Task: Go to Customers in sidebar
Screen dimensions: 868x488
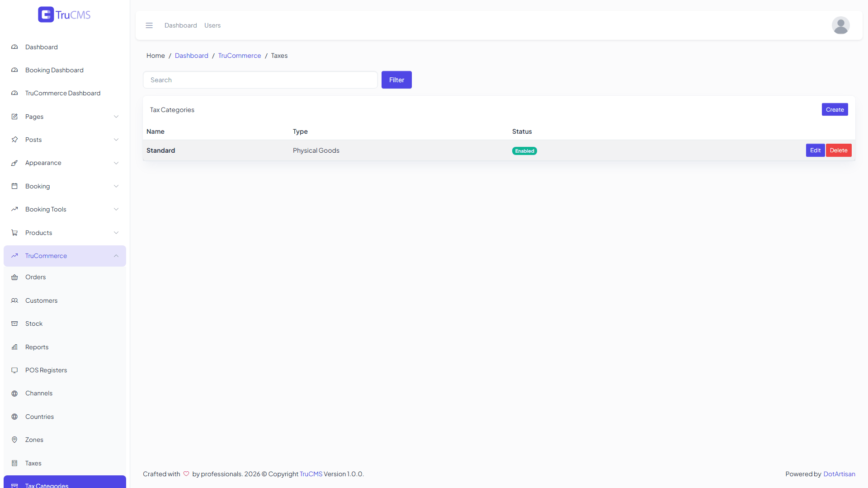Action: pyautogui.click(x=65, y=300)
